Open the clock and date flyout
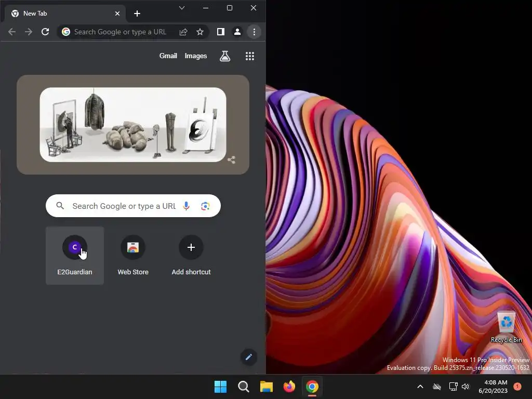Image resolution: width=532 pixels, height=399 pixels. point(493,387)
